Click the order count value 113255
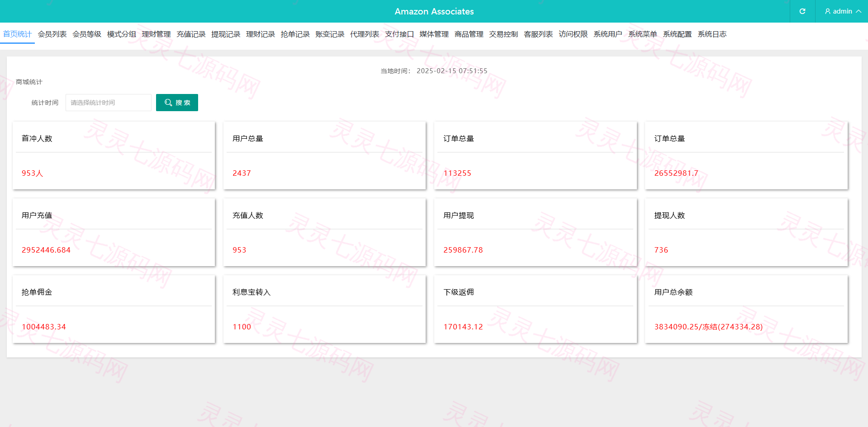 tap(457, 173)
